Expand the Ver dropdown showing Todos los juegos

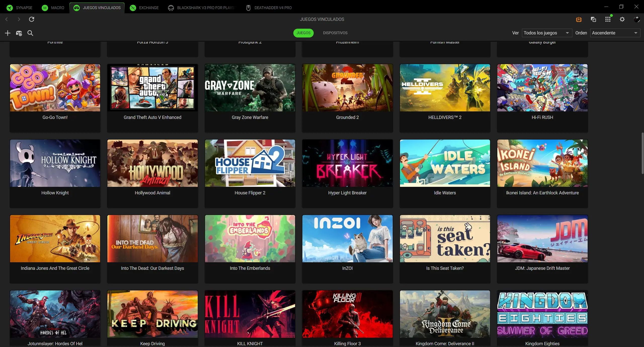(x=547, y=33)
